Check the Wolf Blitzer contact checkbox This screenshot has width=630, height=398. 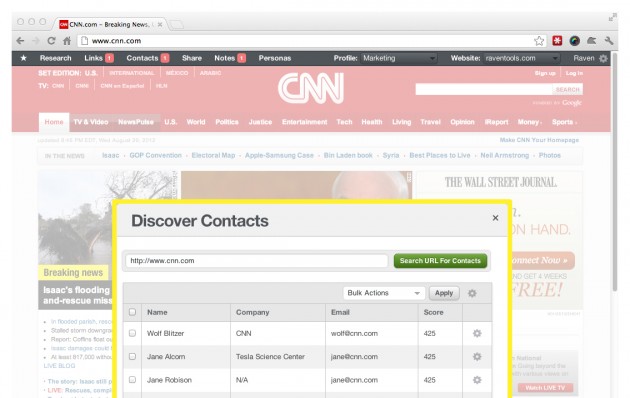click(132, 333)
